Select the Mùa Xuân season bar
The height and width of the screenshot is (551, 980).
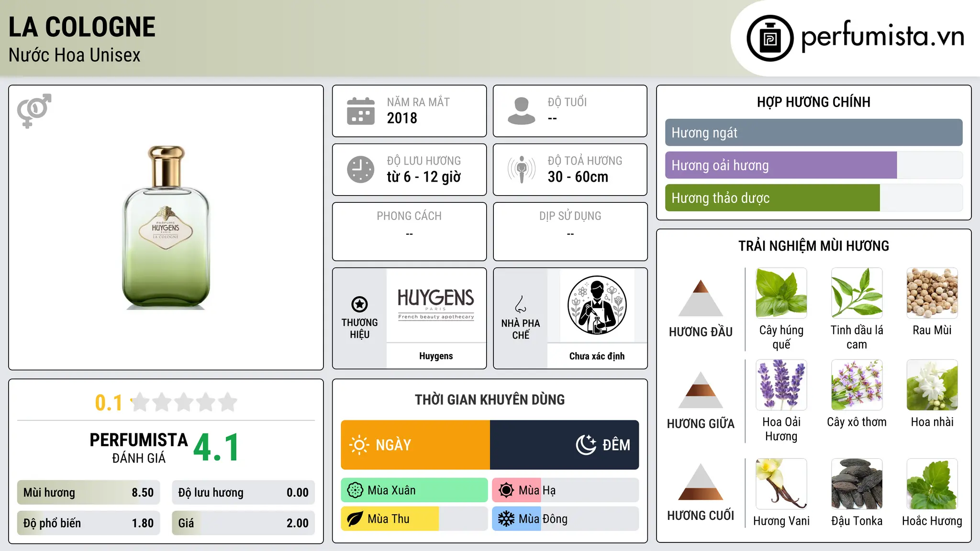(x=414, y=490)
